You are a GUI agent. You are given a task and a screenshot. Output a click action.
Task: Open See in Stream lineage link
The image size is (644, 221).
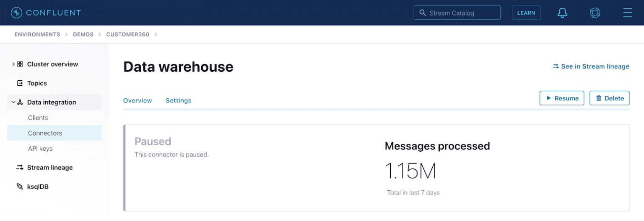[x=591, y=66]
